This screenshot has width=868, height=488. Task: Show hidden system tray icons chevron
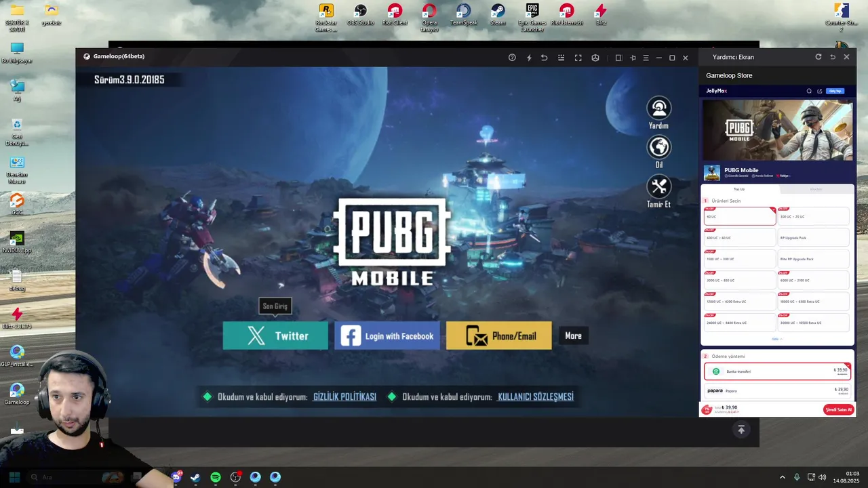[782, 477]
